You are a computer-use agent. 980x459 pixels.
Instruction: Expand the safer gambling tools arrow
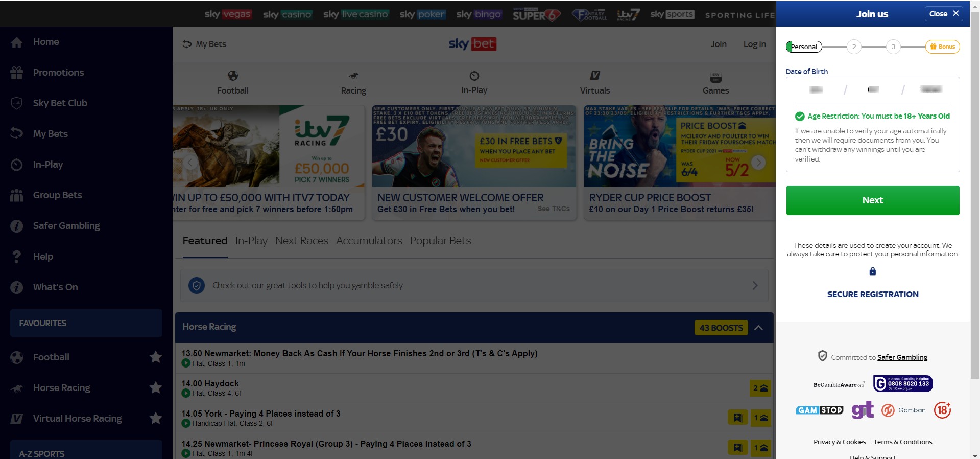(x=755, y=285)
